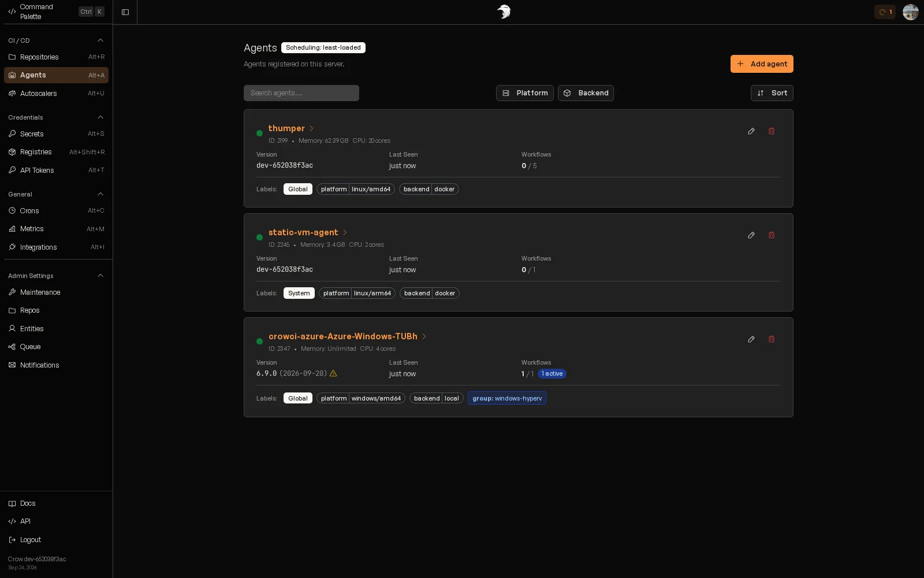Open the thumper agent details
The width and height of the screenshot is (924, 578).
(291, 128)
